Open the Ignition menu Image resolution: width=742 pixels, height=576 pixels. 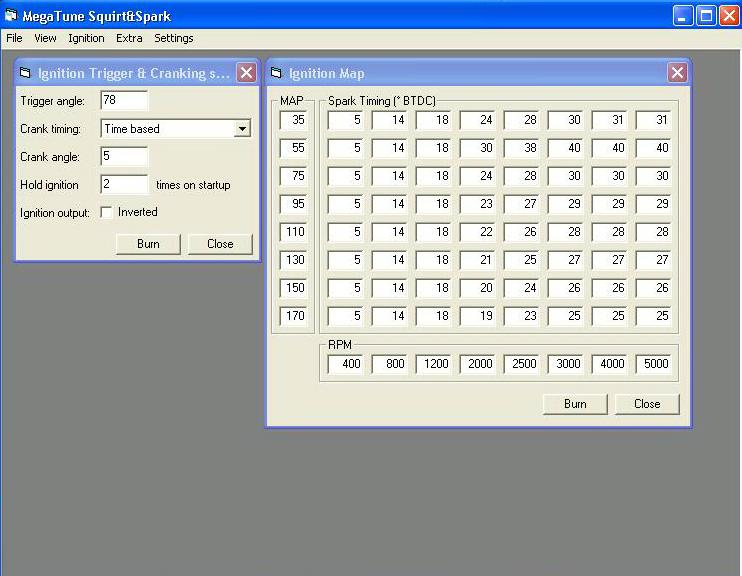coord(86,38)
